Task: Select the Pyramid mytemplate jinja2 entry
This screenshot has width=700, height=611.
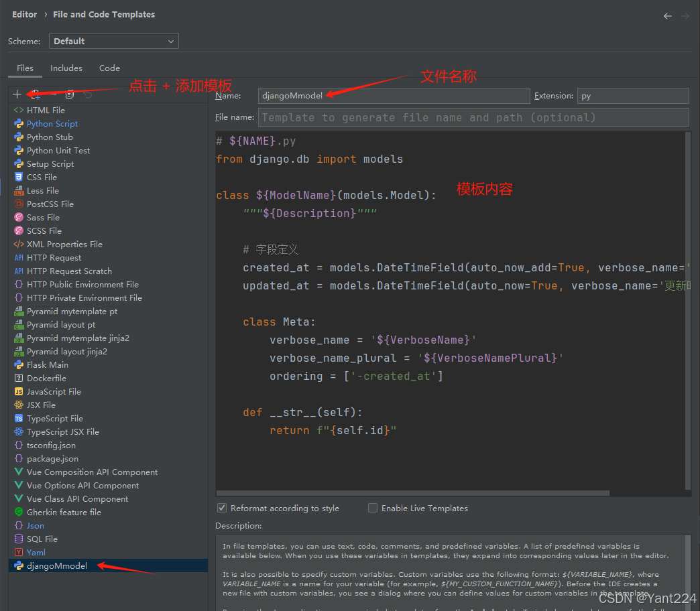Action: pyautogui.click(x=108, y=338)
